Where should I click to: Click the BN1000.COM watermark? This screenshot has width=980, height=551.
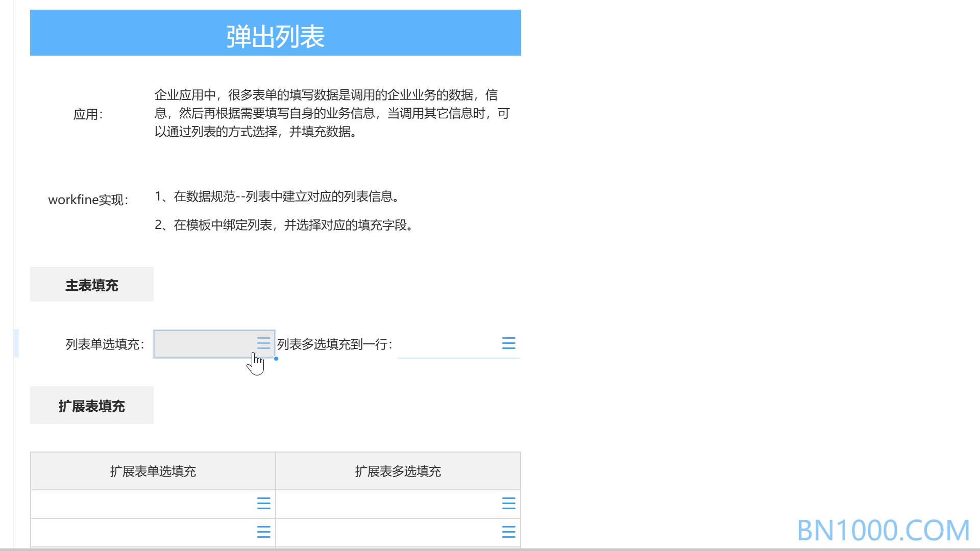point(883,530)
